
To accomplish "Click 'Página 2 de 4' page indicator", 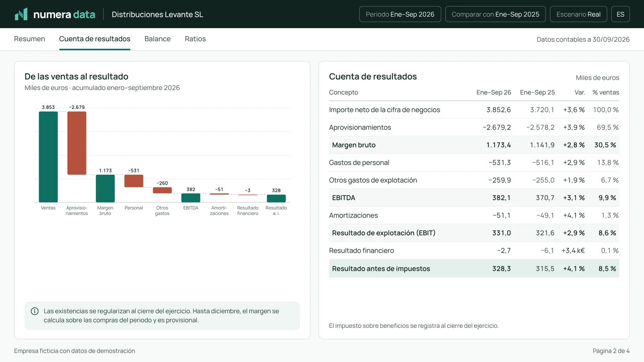I will [x=611, y=351].
